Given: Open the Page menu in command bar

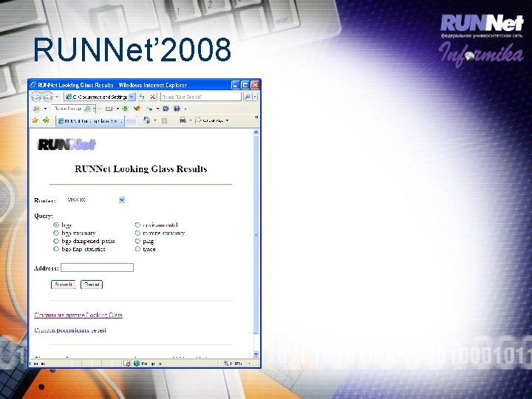Looking at the screenshot, I should click(x=212, y=120).
